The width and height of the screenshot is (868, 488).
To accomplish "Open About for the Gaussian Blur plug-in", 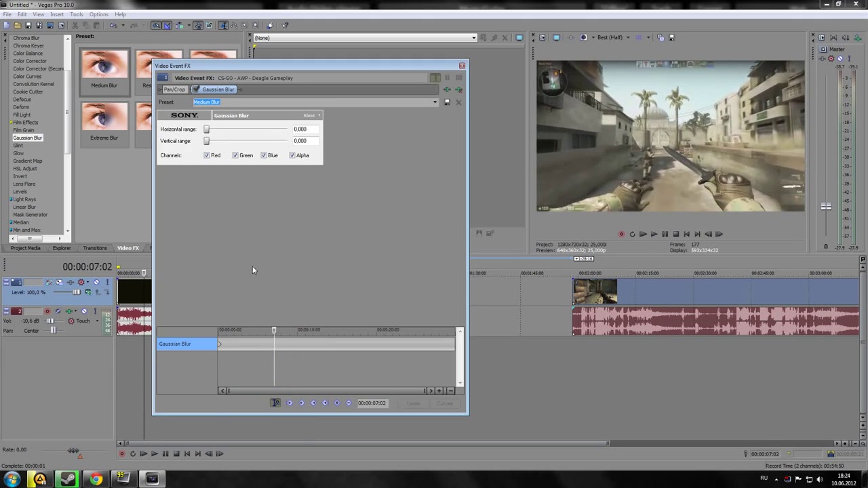I will (x=309, y=116).
